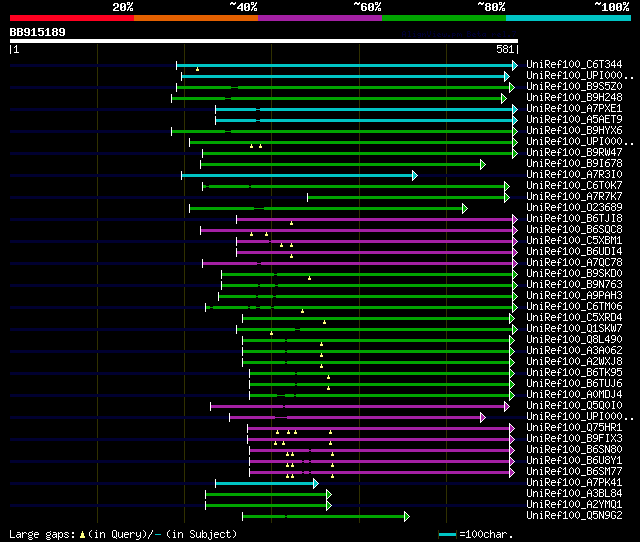Open hit UniRef100_B9FIX3

pos(574,439)
